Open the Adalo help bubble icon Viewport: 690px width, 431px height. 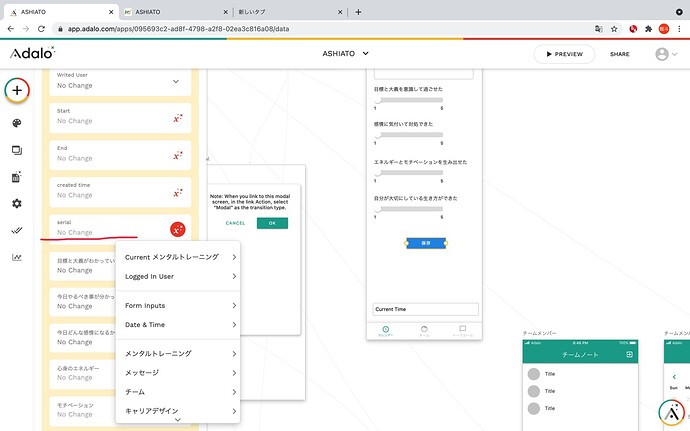[x=672, y=413]
